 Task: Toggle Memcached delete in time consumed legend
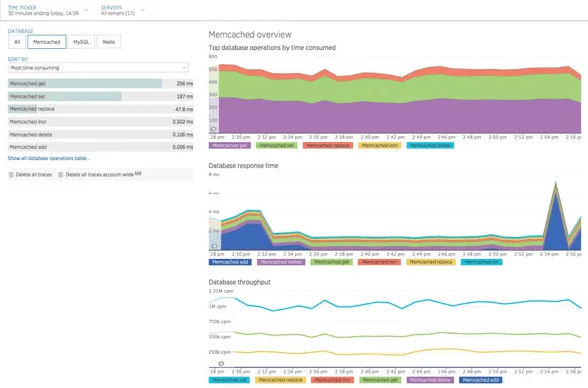pyautogui.click(x=431, y=145)
